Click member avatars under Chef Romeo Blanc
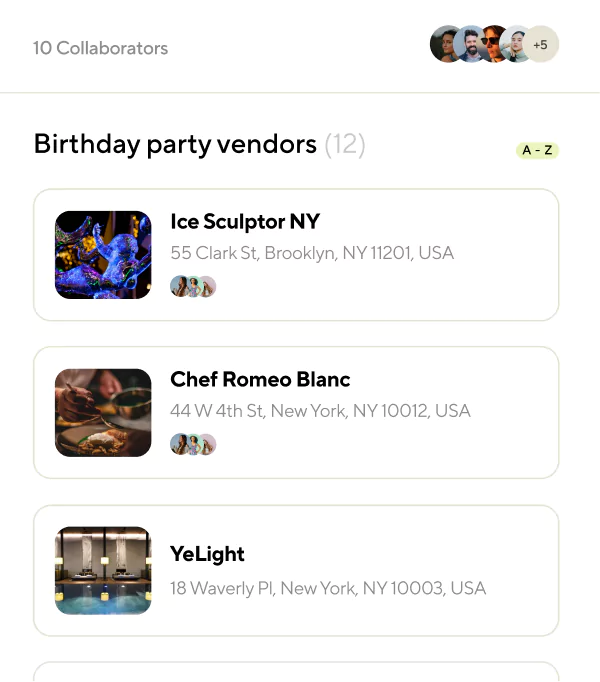 [x=193, y=445]
